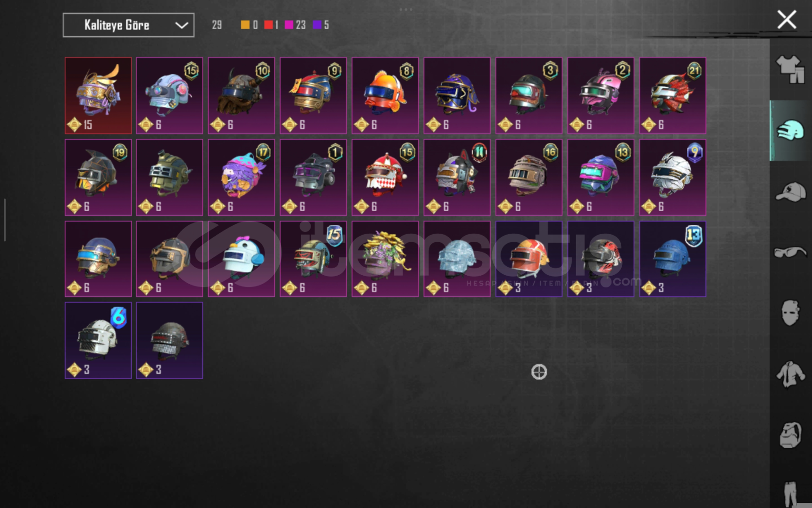Select the white helmet with blue 6 badge
Viewport: 812px width, 508px height.
pos(98,340)
